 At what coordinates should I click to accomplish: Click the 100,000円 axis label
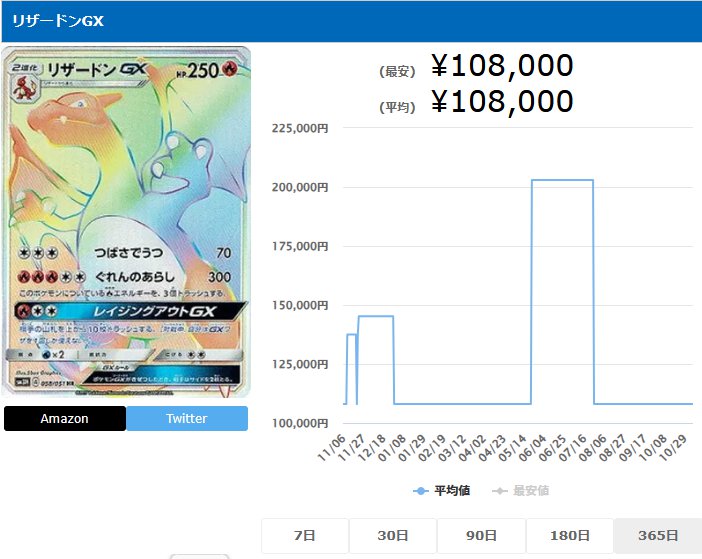tap(300, 423)
